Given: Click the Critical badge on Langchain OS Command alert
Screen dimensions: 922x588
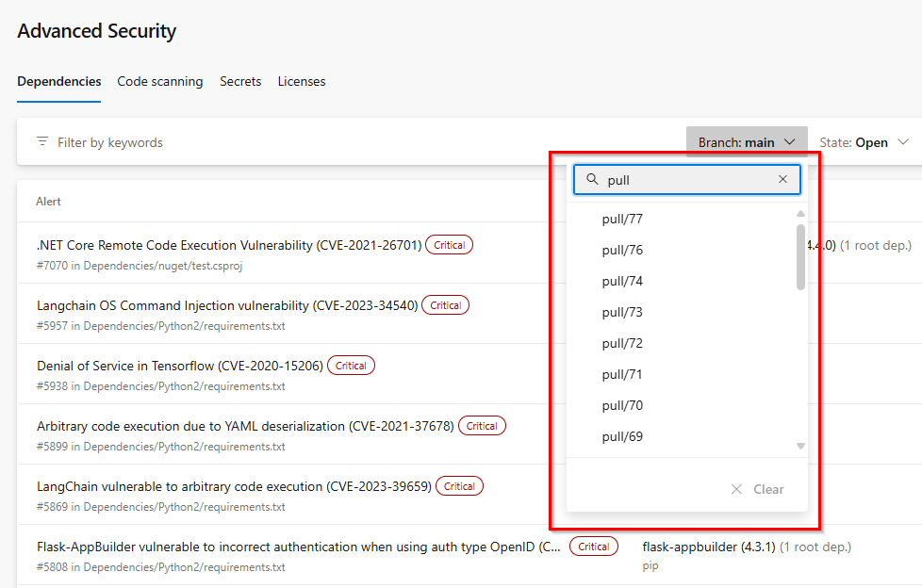Looking at the screenshot, I should [x=445, y=305].
